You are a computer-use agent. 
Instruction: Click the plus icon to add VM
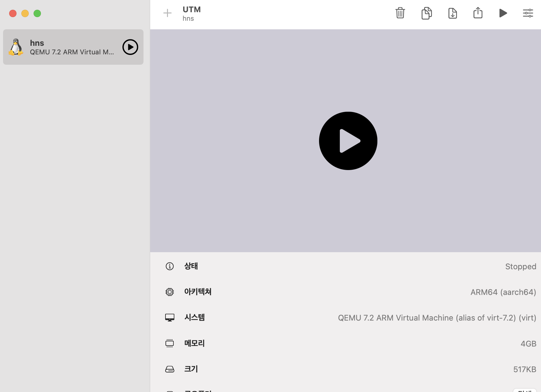[167, 13]
